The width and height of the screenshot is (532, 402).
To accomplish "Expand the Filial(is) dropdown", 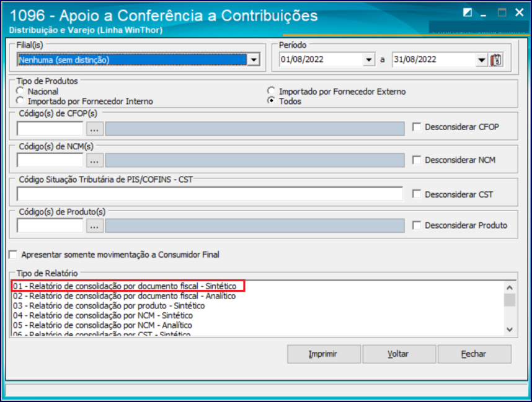I will click(x=254, y=60).
